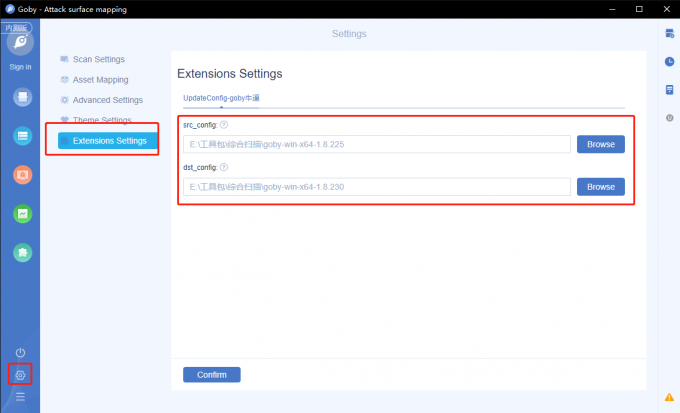
Task: Click the Sign in label
Action: point(20,67)
